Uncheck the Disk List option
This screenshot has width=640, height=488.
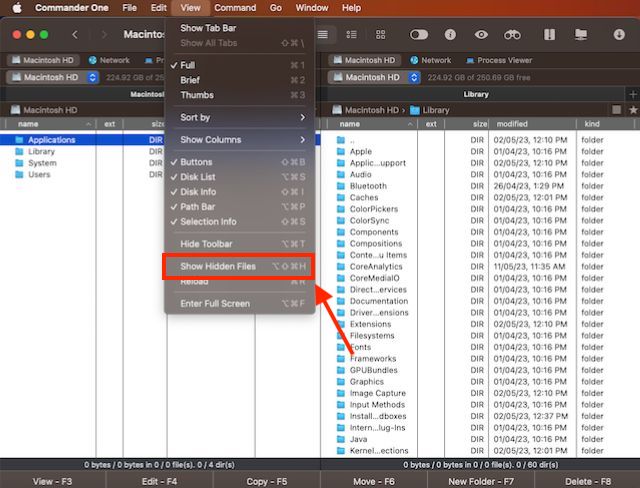(240, 177)
